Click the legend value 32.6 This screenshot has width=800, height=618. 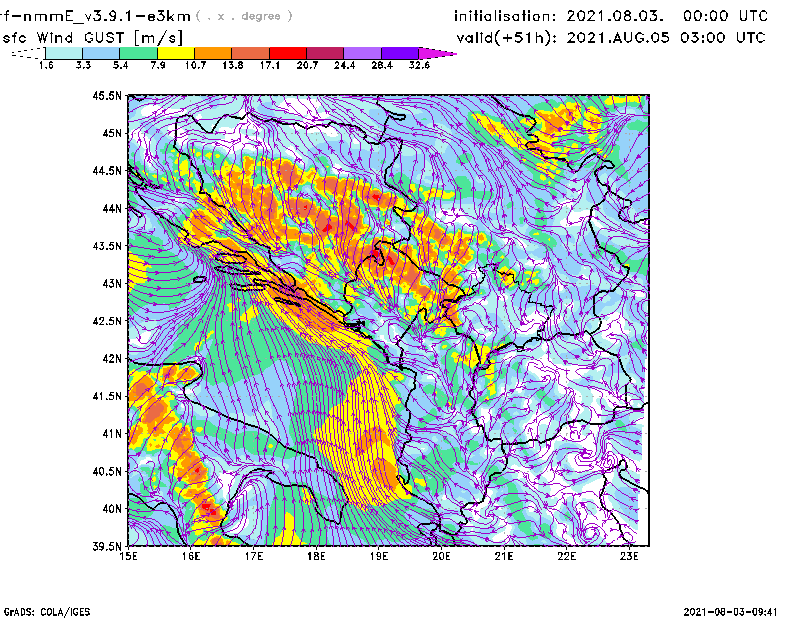tap(419, 65)
